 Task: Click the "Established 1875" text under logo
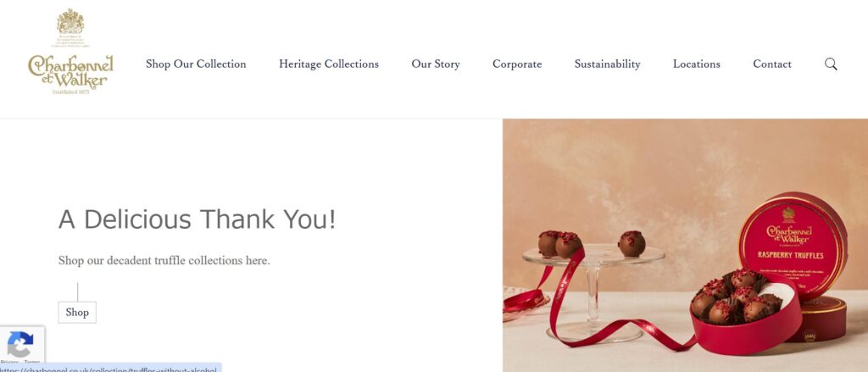70,92
